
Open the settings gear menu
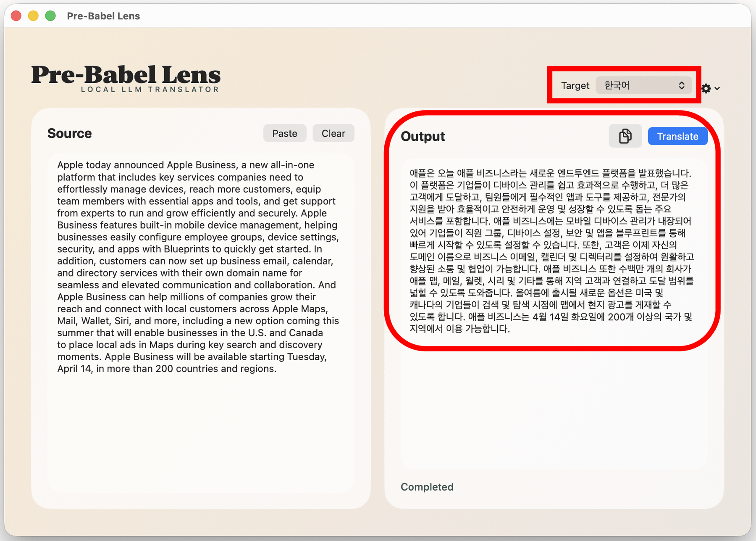pos(711,88)
